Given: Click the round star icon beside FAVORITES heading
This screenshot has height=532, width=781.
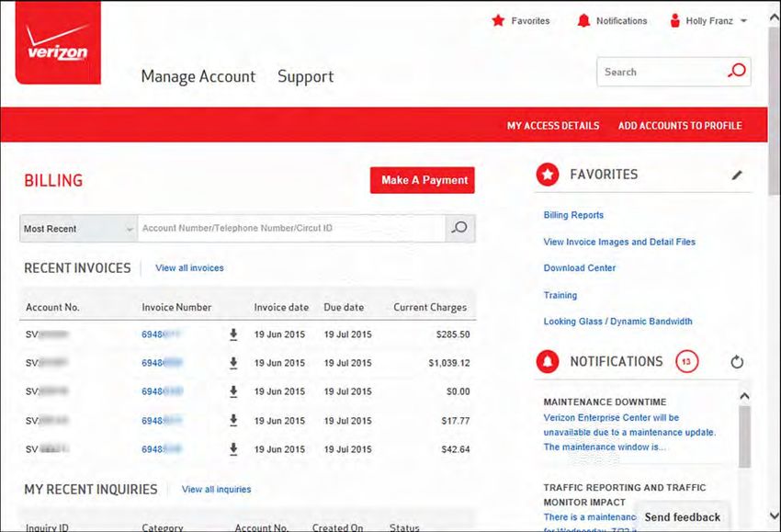Looking at the screenshot, I should (548, 175).
